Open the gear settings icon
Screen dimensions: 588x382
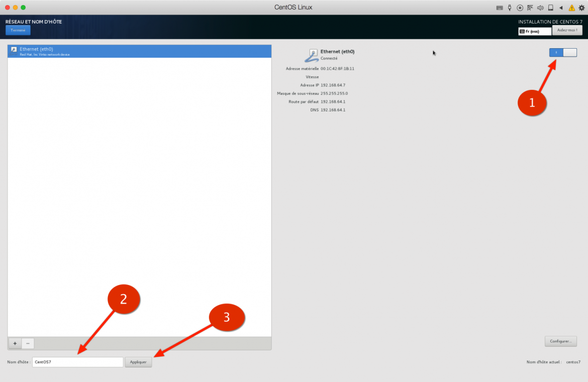pyautogui.click(x=581, y=8)
